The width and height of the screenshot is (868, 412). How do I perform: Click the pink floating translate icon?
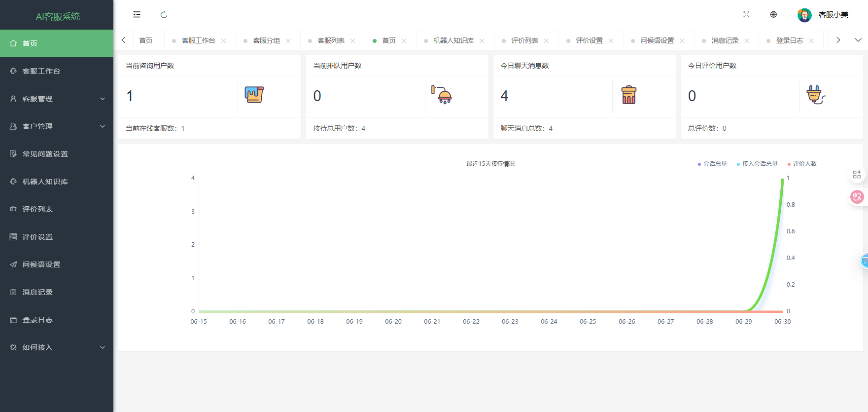(x=857, y=197)
